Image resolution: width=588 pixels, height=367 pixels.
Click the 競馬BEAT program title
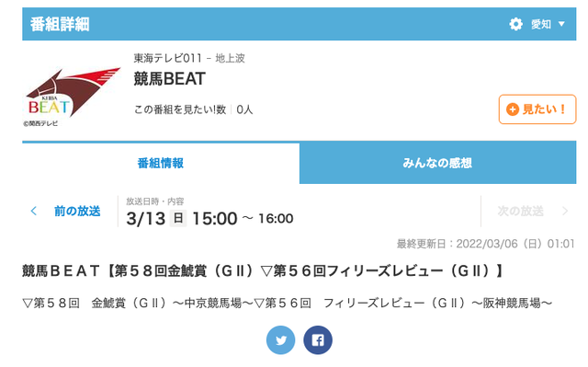tap(169, 79)
